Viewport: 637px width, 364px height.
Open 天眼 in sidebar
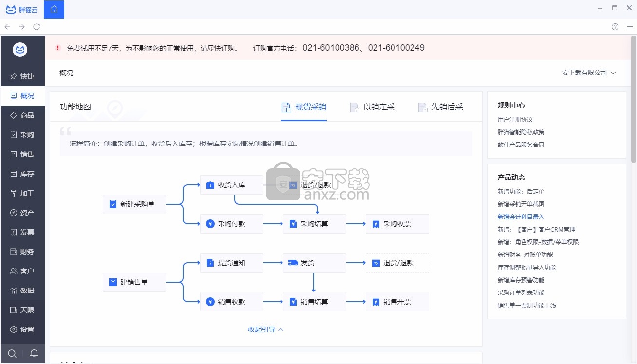22,310
